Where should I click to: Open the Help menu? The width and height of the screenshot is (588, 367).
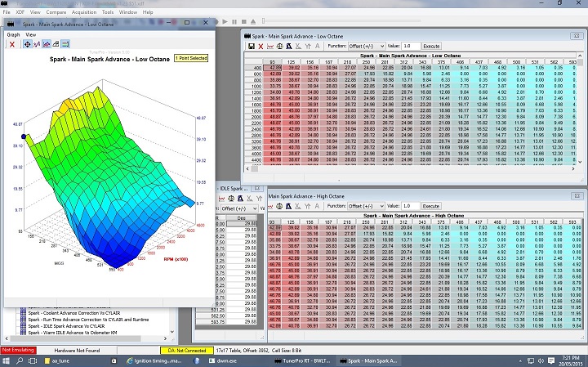tap(148, 12)
